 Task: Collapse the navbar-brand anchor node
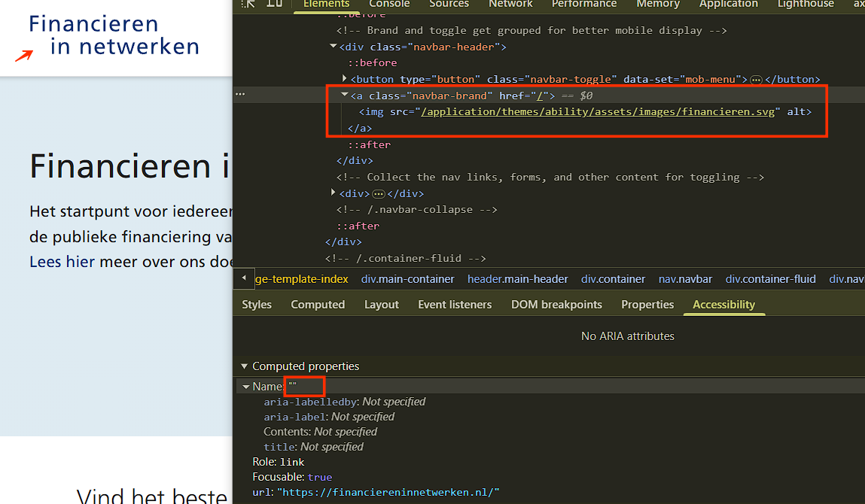(x=345, y=96)
